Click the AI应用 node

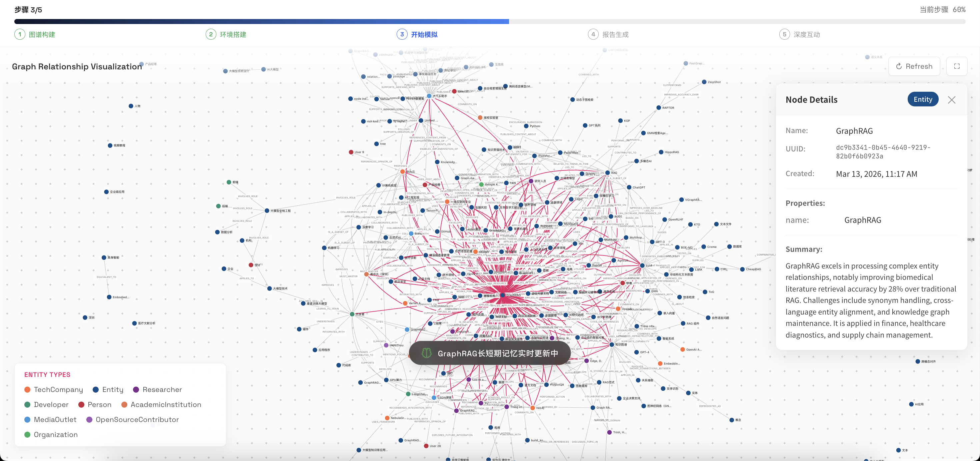pyautogui.click(x=911, y=404)
